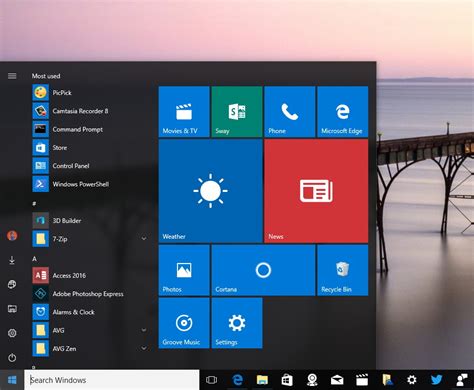The image size is (474, 390).
Task: Open PicPick from Most used
Action: click(90, 93)
